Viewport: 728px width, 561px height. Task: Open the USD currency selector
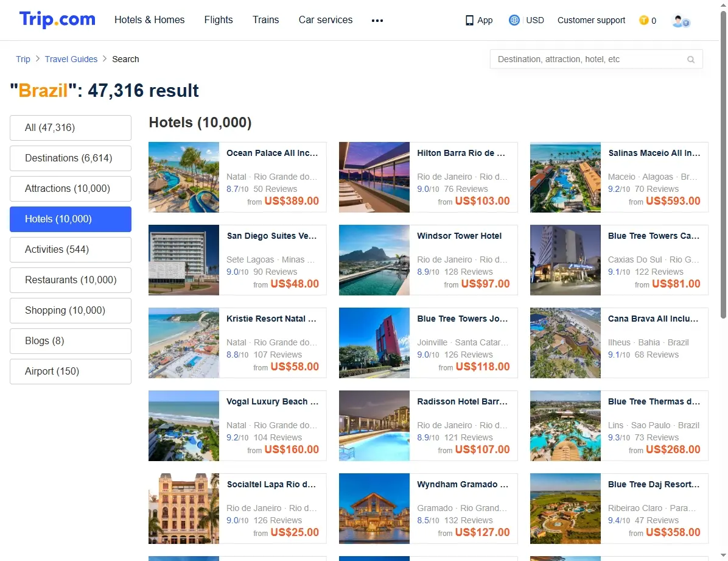[x=535, y=20]
